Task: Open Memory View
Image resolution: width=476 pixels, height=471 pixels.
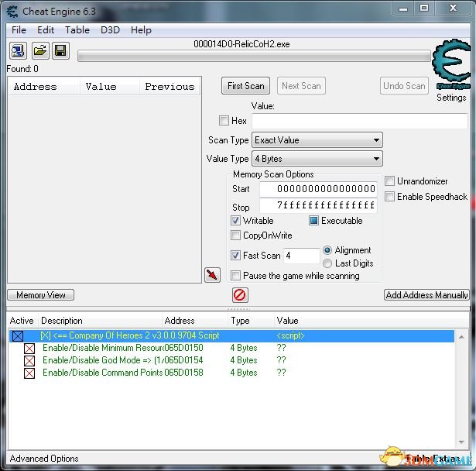Action: pyautogui.click(x=41, y=294)
